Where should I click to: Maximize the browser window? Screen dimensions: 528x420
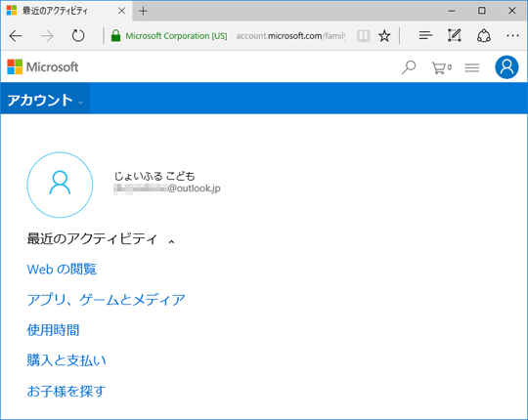click(x=482, y=11)
